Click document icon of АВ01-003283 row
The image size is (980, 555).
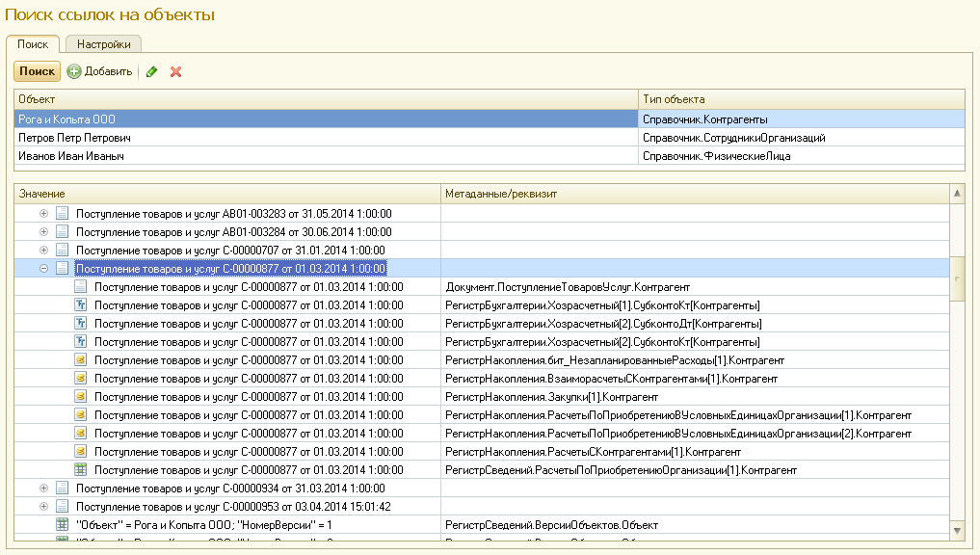click(x=63, y=214)
